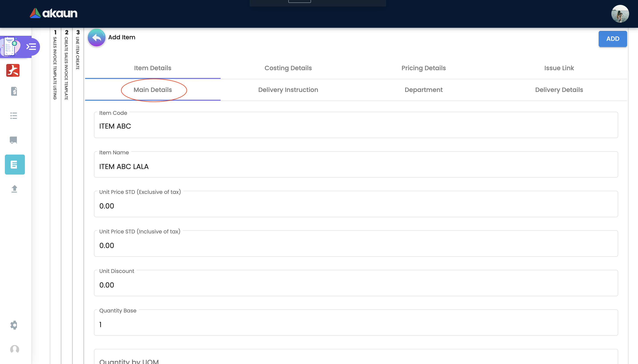The width and height of the screenshot is (638, 364).
Task: Select the Delivery Instruction sub-tab
Action: [x=288, y=90]
